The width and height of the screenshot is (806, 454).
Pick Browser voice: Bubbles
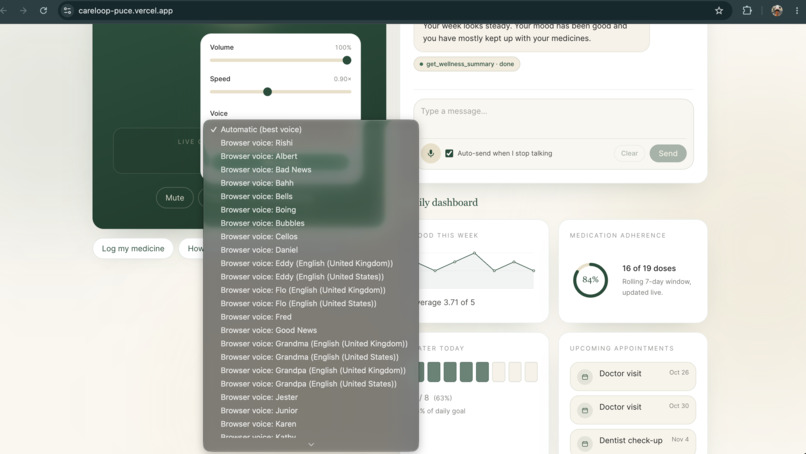pos(310,223)
